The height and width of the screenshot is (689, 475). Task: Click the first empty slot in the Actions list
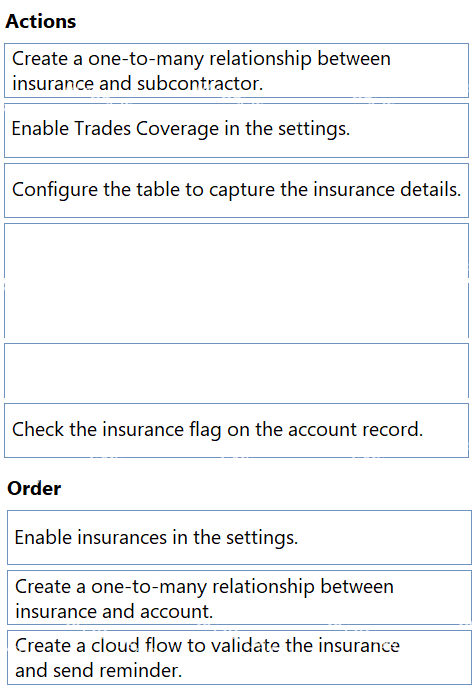coord(236,280)
